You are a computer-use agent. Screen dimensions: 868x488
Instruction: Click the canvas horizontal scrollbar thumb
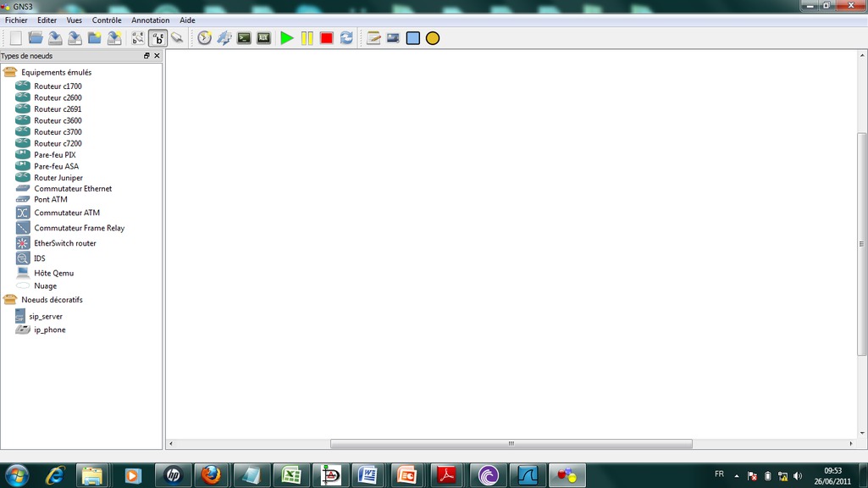pyautogui.click(x=511, y=444)
